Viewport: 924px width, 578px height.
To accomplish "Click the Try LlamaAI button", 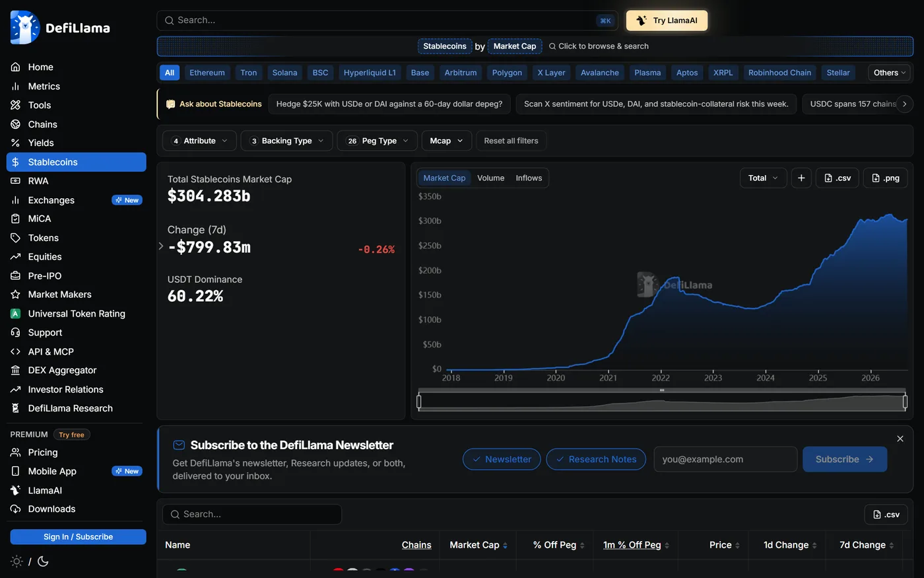I will 667,20.
